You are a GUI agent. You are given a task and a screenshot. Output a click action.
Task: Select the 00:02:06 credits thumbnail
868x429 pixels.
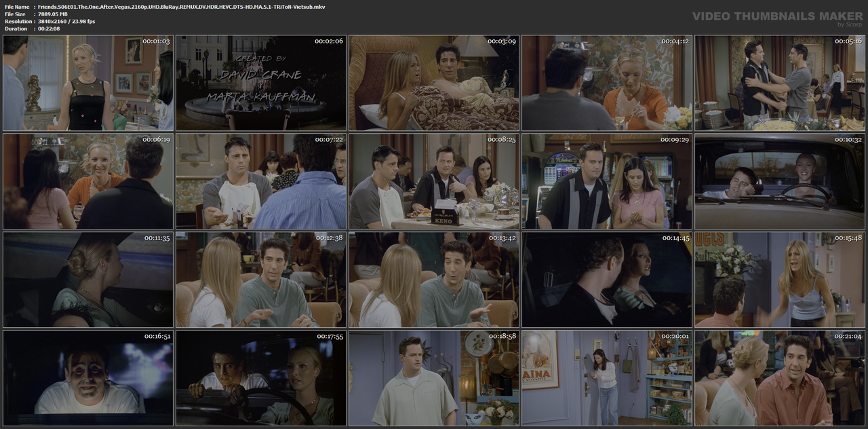tap(261, 83)
